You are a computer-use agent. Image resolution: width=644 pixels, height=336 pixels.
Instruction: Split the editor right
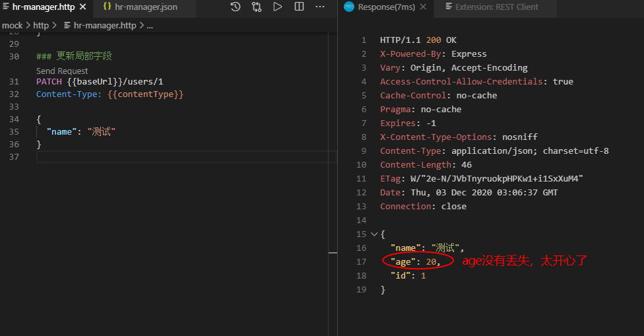point(299,7)
